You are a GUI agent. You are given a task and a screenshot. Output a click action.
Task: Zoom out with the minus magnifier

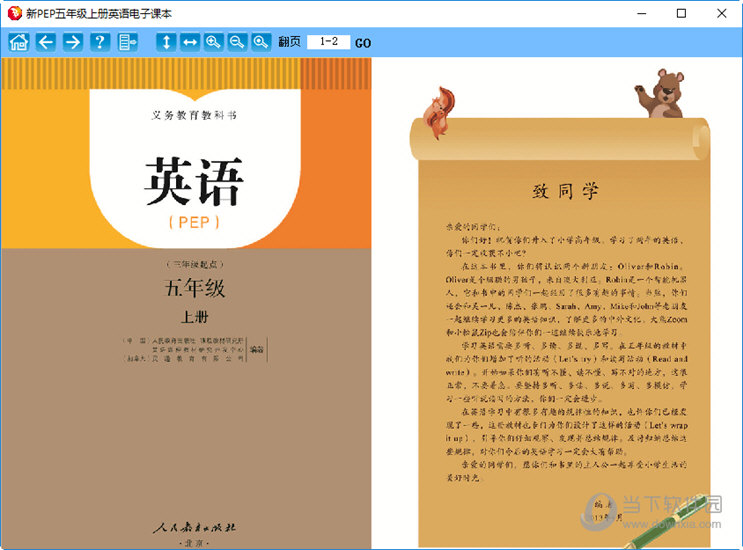237,42
